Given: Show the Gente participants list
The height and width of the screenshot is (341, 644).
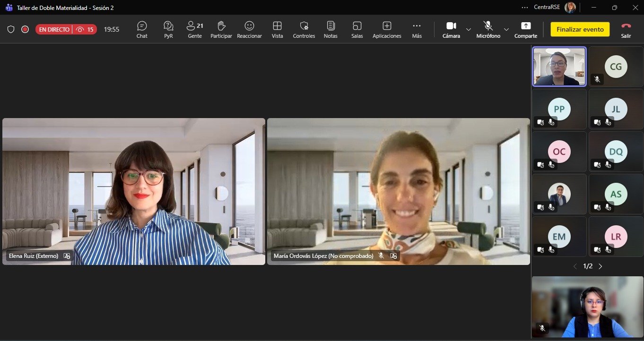Looking at the screenshot, I should [194, 29].
